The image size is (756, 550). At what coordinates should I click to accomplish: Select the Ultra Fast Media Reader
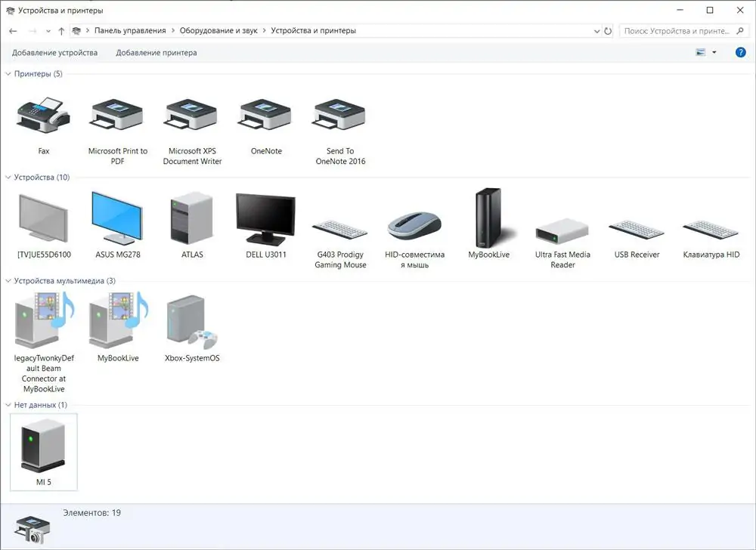562,231
